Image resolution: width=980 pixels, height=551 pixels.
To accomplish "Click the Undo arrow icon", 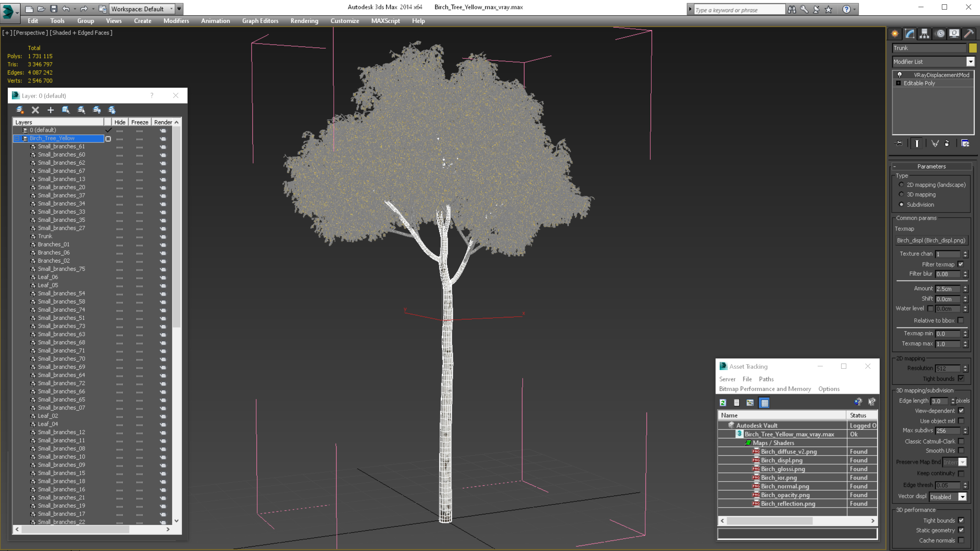I will click(x=66, y=9).
